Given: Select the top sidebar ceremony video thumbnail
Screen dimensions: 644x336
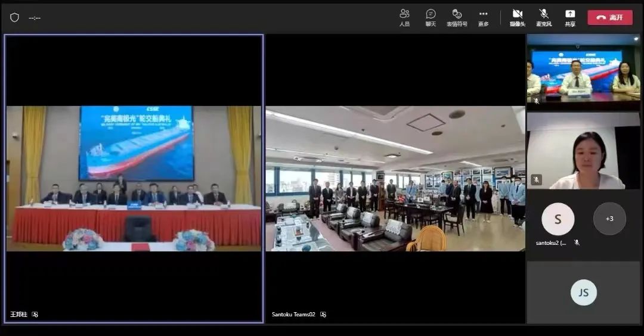Looking at the screenshot, I should point(583,71).
